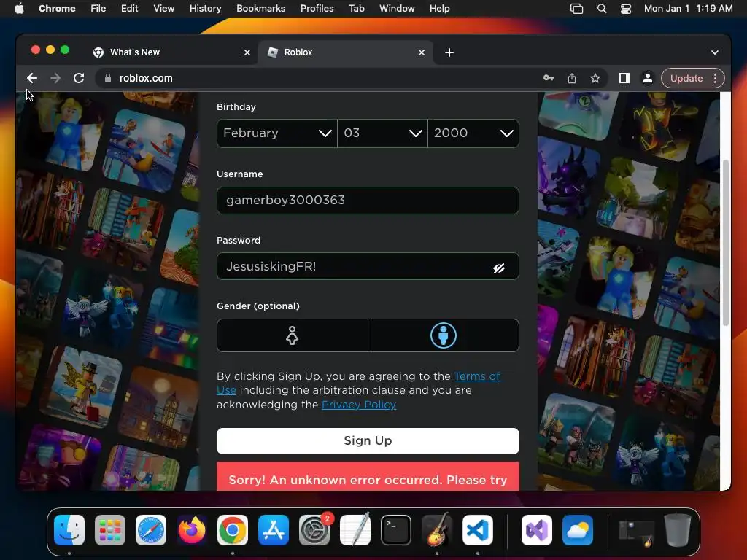The width and height of the screenshot is (747, 560).
Task: Click the Username input field
Action: click(368, 201)
